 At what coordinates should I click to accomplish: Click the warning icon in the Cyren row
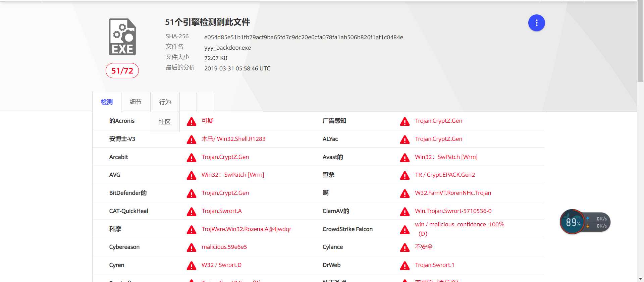click(192, 266)
